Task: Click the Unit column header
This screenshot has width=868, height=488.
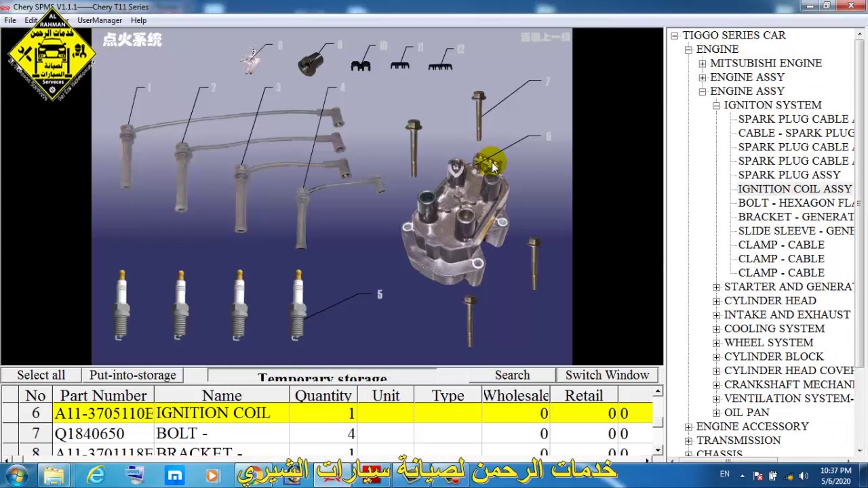Action: tap(386, 395)
